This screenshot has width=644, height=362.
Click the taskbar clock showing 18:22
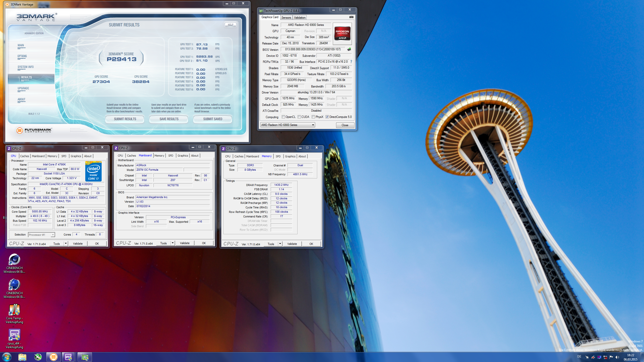tap(630, 357)
